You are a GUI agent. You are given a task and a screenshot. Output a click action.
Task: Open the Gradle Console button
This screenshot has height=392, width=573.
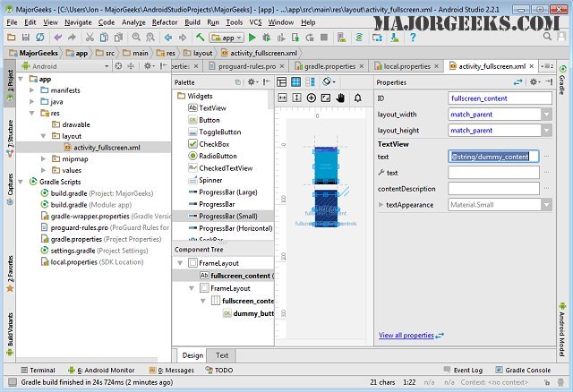[523, 371]
